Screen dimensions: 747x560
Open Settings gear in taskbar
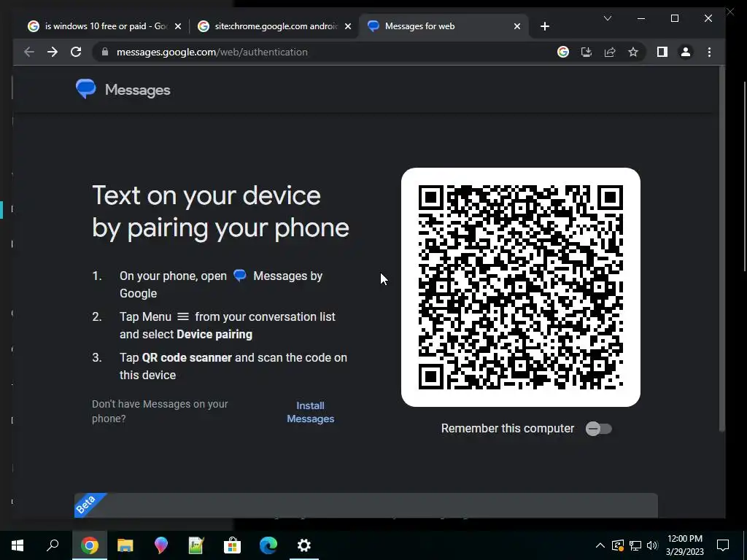tap(304, 545)
